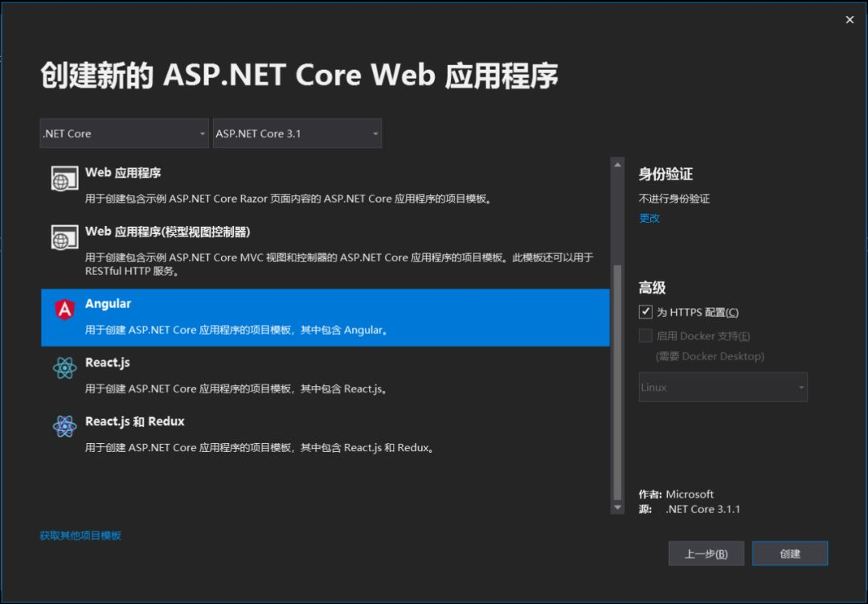Click the React.js atom icon
The height and width of the screenshot is (604, 868).
65,368
